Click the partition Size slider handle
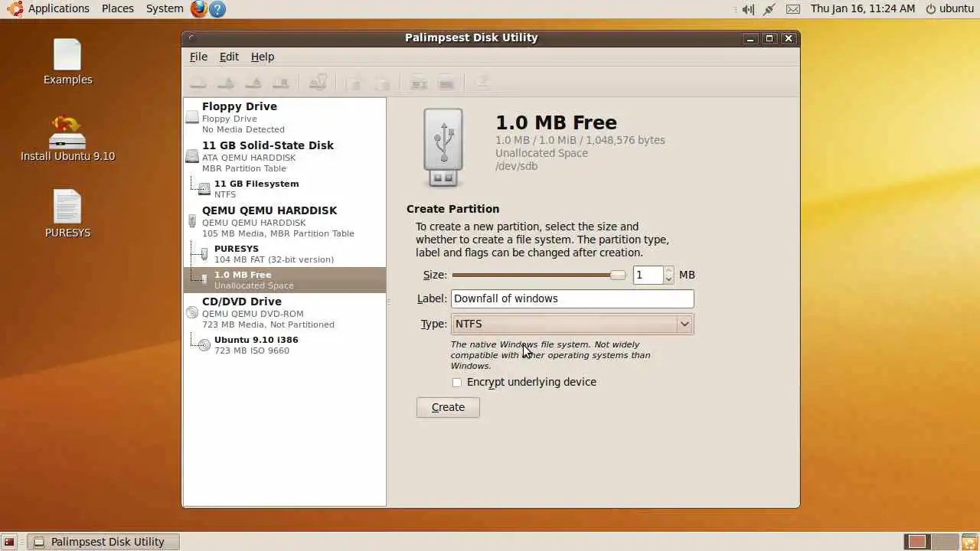980x551 pixels. (617, 275)
